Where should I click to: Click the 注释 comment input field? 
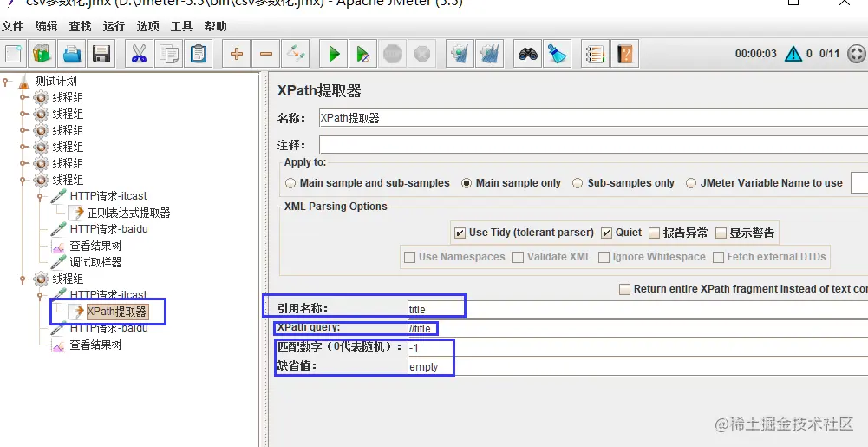click(593, 145)
